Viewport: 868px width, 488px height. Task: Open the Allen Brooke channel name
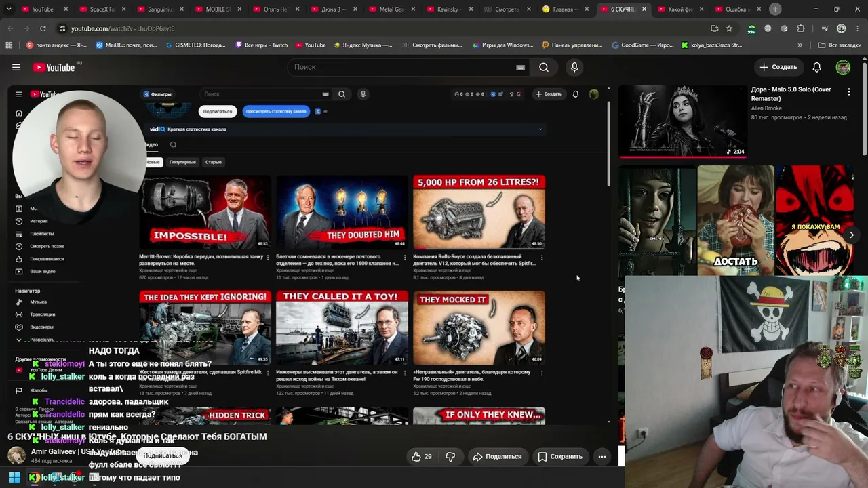coord(766,108)
